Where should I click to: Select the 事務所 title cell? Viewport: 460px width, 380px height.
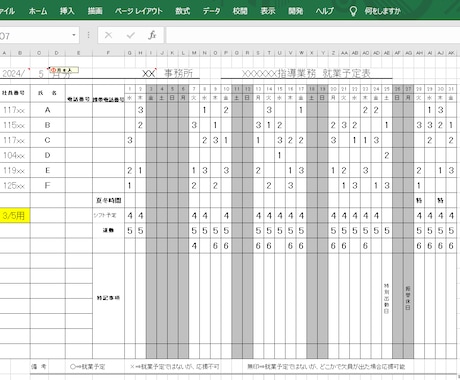(178, 73)
